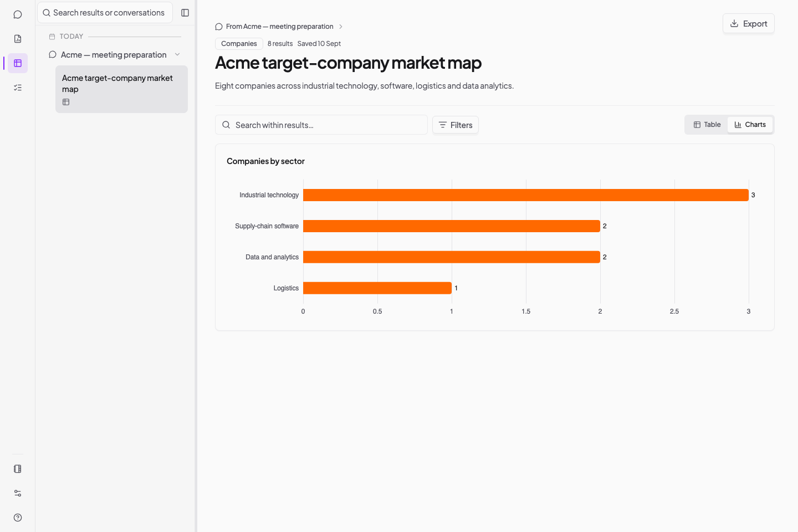Click the breadcrumb chat icon before From Acme
Viewport: 798px width, 532px height.
219,27
